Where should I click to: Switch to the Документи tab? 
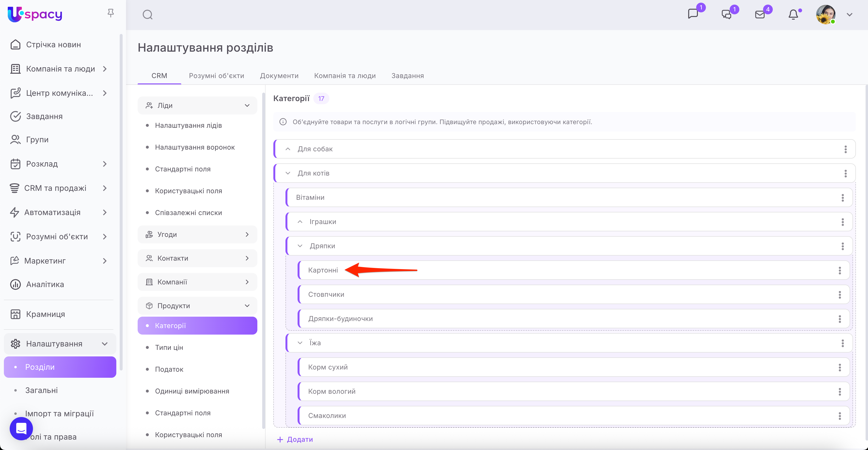pos(279,75)
